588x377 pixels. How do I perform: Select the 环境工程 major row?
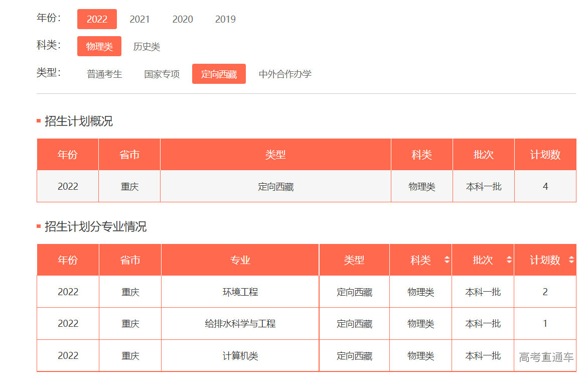click(240, 292)
